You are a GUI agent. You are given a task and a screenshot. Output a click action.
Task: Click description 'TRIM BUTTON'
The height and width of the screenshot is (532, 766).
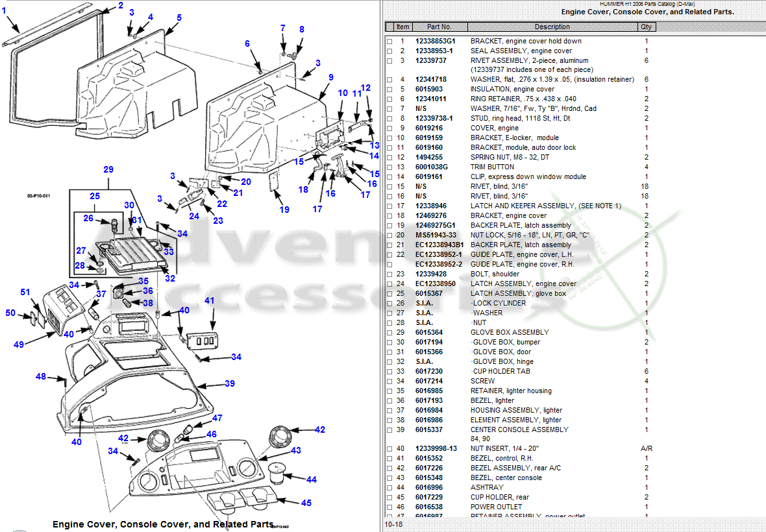tap(492, 167)
